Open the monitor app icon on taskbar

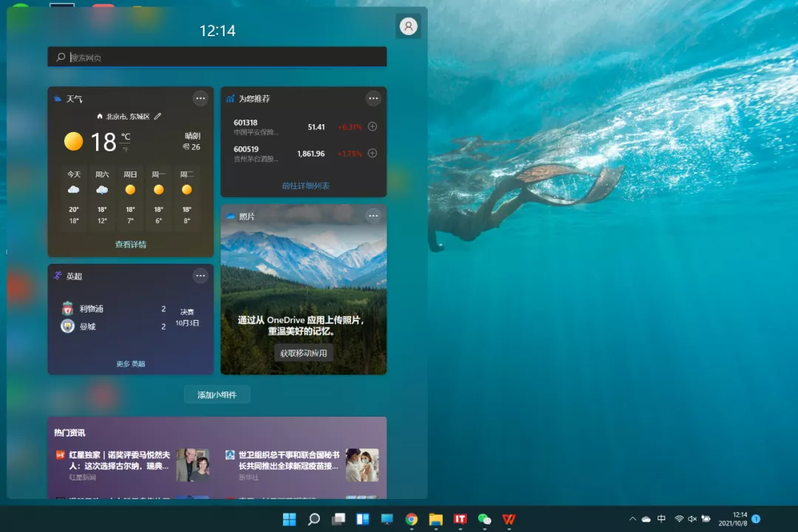387,519
